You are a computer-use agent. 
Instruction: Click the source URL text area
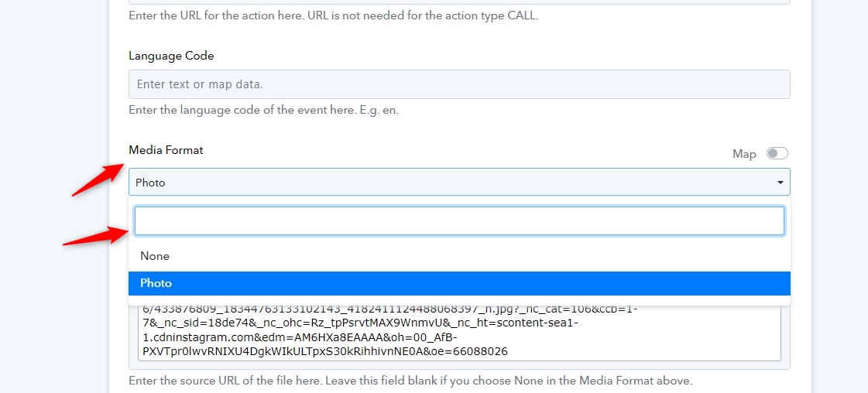click(459, 332)
